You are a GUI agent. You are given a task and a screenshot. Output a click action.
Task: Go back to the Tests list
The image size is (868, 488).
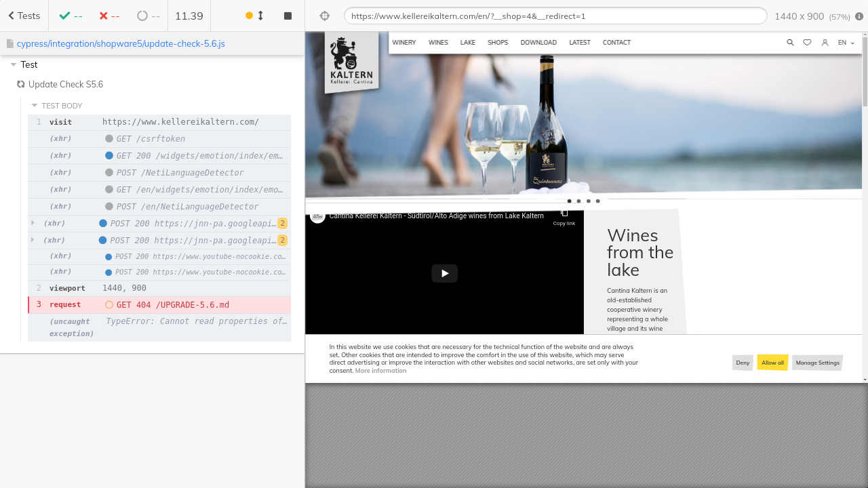tap(24, 16)
